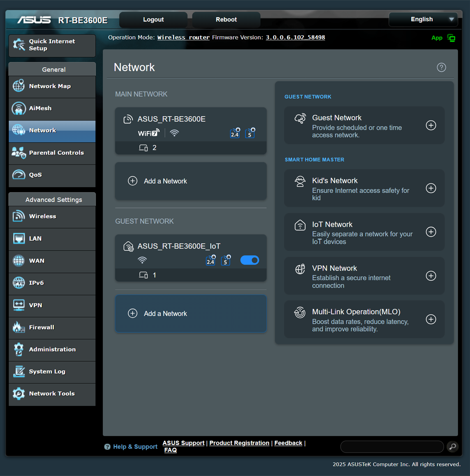The image size is (470, 476).
Task: Click 5 GHz band icon on ASUS_RT-BE3600E_IoT
Action: (x=226, y=260)
